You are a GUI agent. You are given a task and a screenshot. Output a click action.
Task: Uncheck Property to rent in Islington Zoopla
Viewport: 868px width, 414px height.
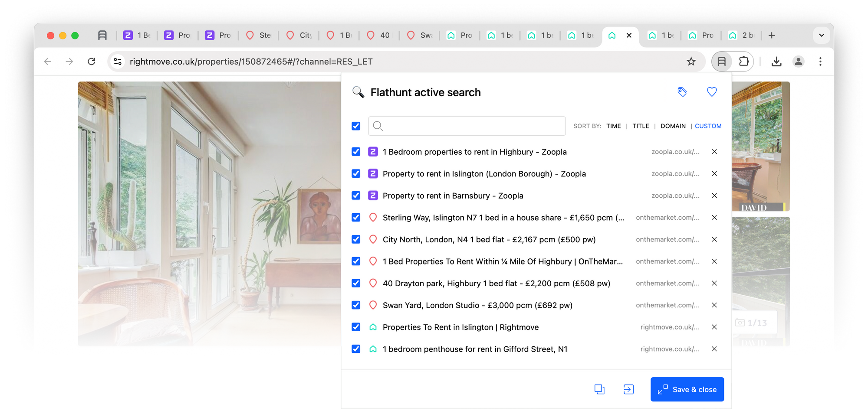pos(356,173)
